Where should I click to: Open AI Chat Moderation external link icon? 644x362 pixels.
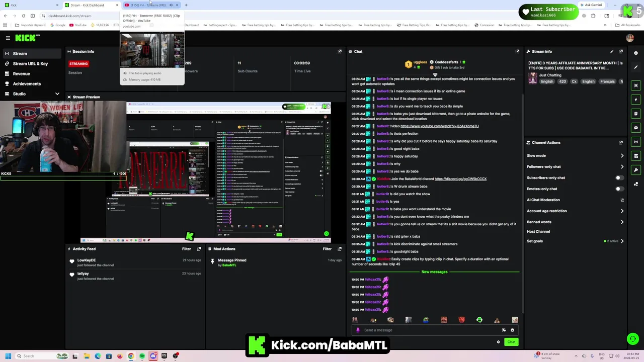(622, 200)
